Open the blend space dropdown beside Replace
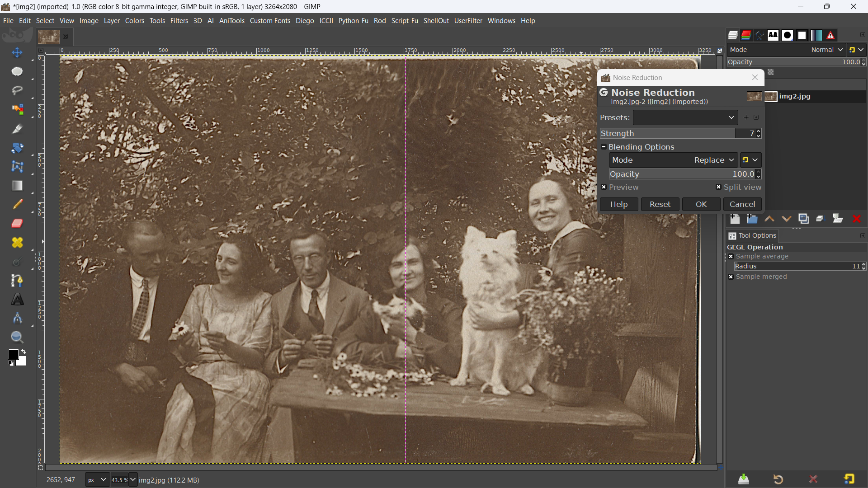 pos(750,160)
